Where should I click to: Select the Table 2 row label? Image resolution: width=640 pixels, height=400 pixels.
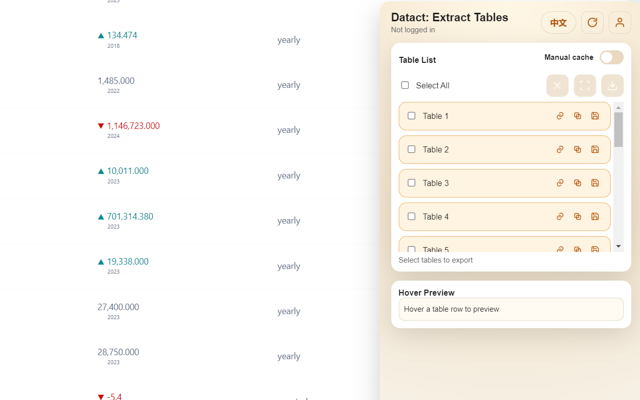click(436, 150)
